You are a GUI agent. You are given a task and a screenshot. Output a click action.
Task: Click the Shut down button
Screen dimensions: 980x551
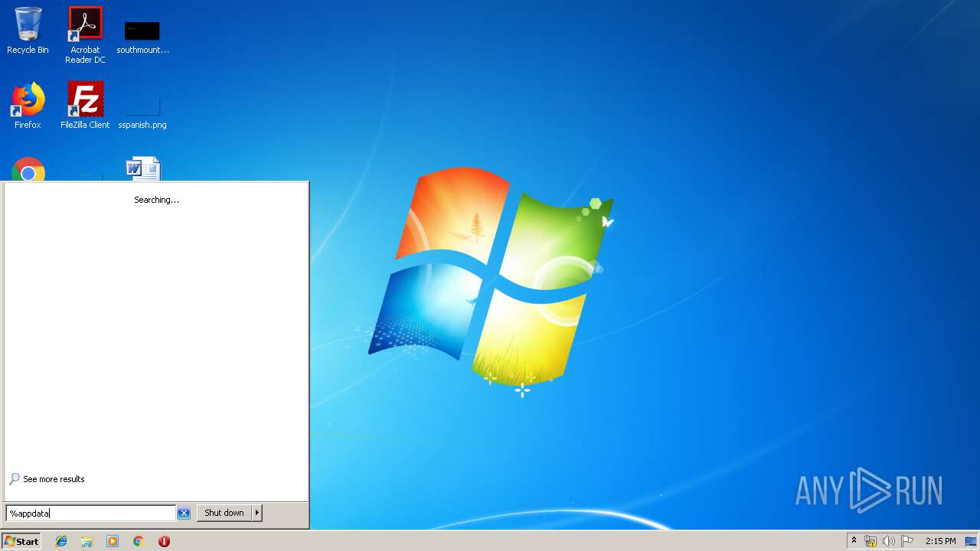(224, 513)
